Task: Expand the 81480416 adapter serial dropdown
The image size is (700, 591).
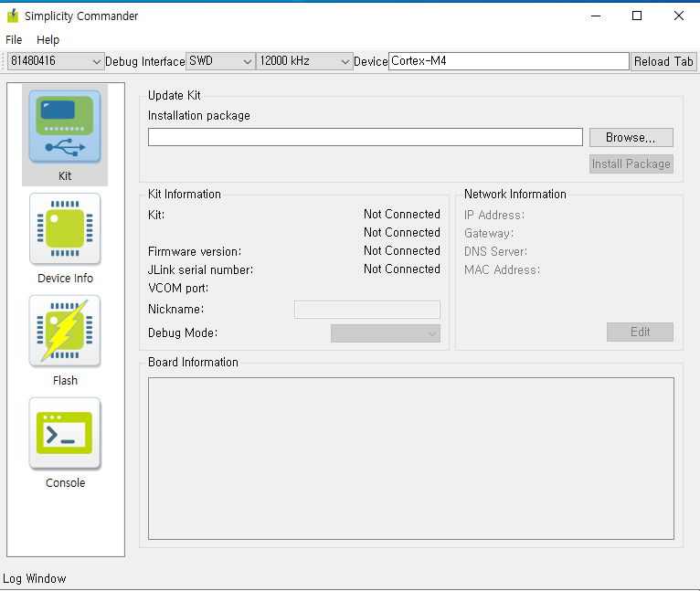Action: click(x=56, y=61)
